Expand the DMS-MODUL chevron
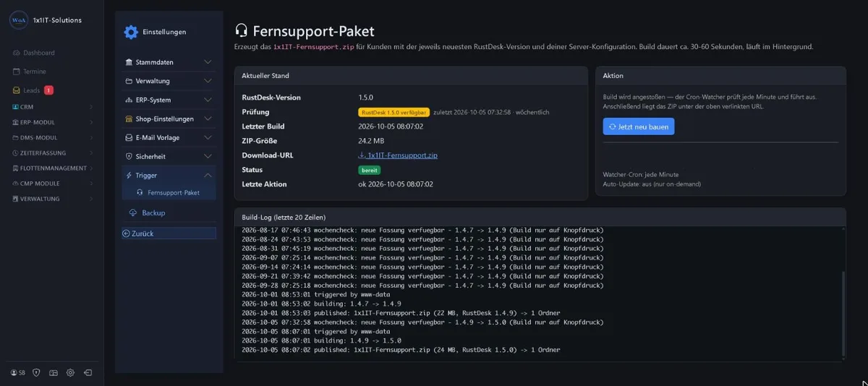 (91, 137)
